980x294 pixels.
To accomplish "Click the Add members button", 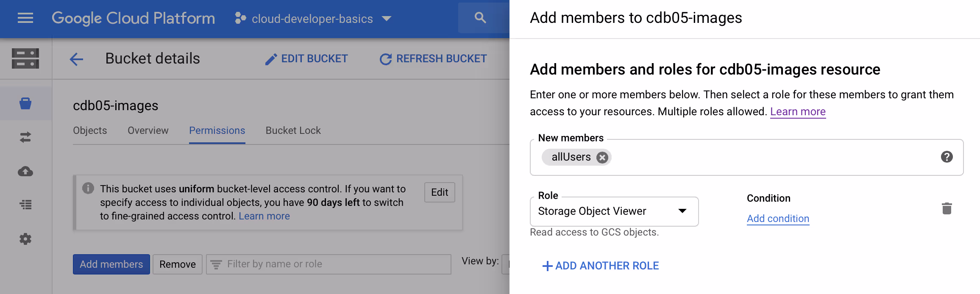I will (x=111, y=264).
